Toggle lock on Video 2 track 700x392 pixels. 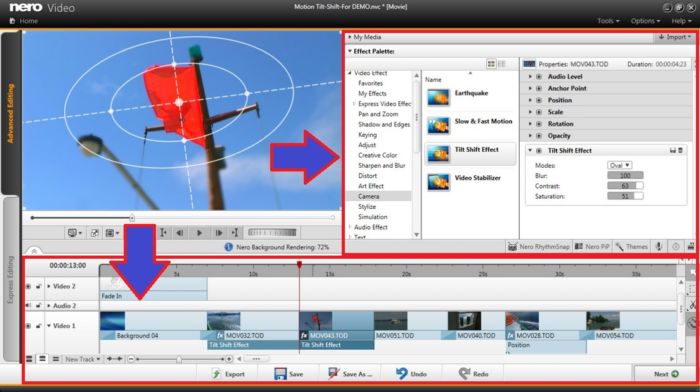pyautogui.click(x=38, y=286)
